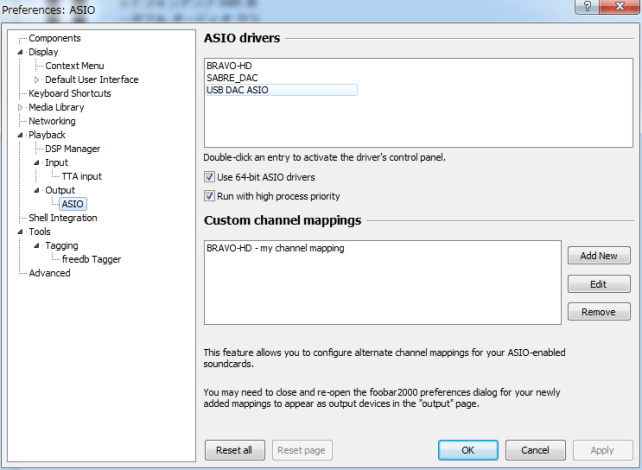642x470 pixels.
Task: Disable Run with high process priority
Action: tap(210, 196)
